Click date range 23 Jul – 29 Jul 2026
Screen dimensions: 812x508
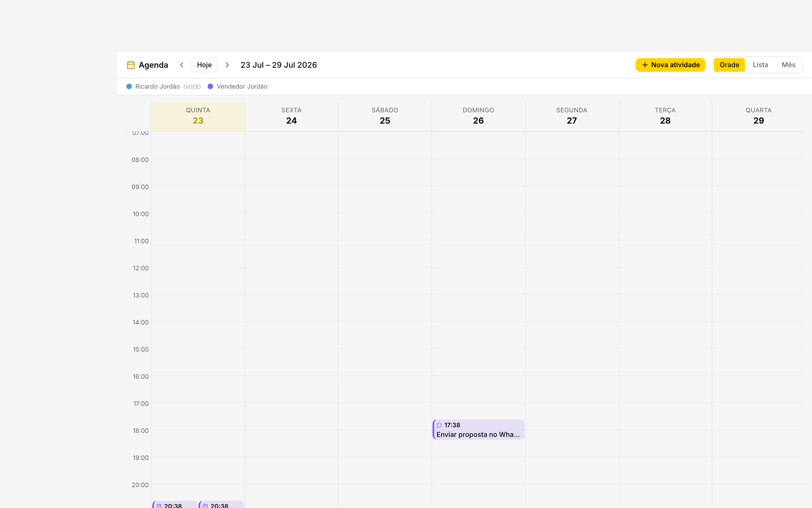(279, 65)
